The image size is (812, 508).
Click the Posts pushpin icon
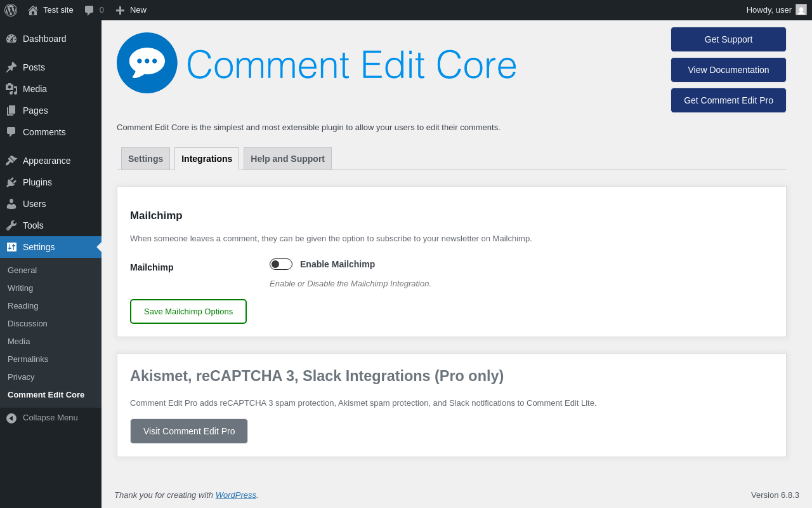pos(11,67)
